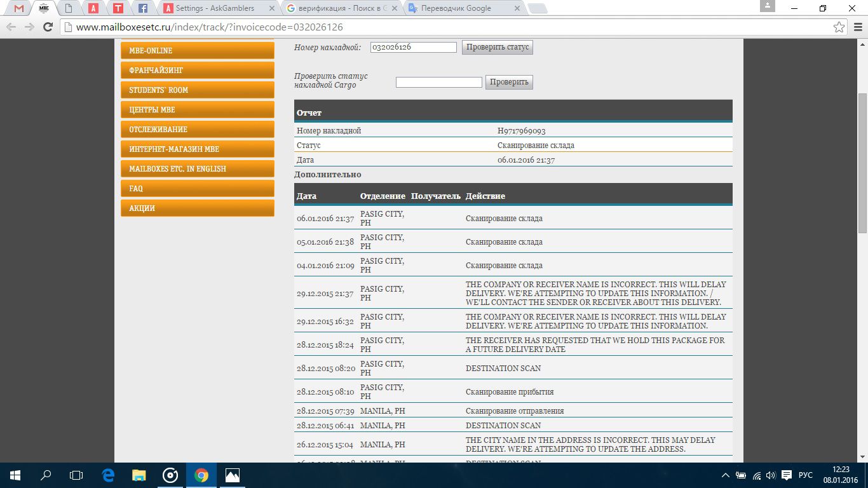Screen dimensions: 868x488
Task: Go forward to the next page
Action: 29,27
